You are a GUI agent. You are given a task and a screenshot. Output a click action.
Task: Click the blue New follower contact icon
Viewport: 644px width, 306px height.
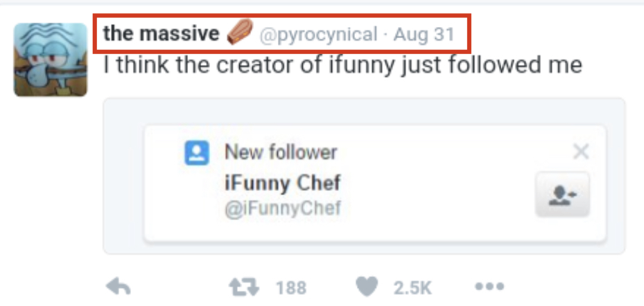click(x=197, y=152)
